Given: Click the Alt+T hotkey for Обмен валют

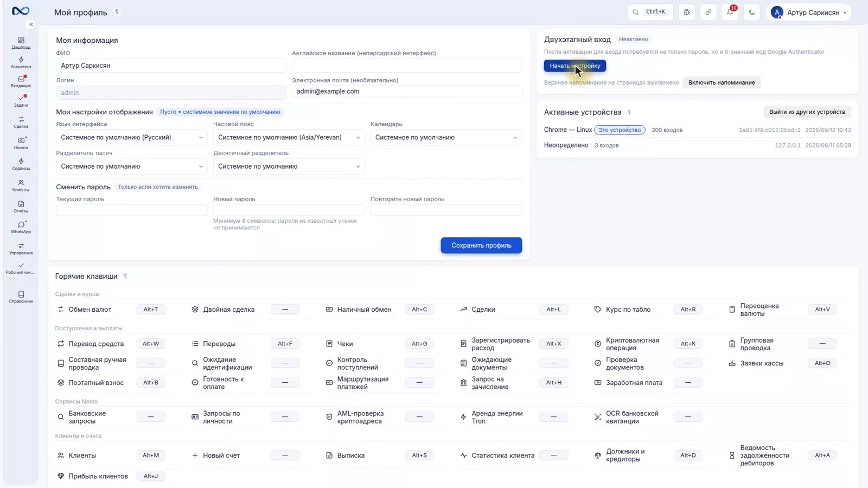Looking at the screenshot, I should pyautogui.click(x=151, y=309).
